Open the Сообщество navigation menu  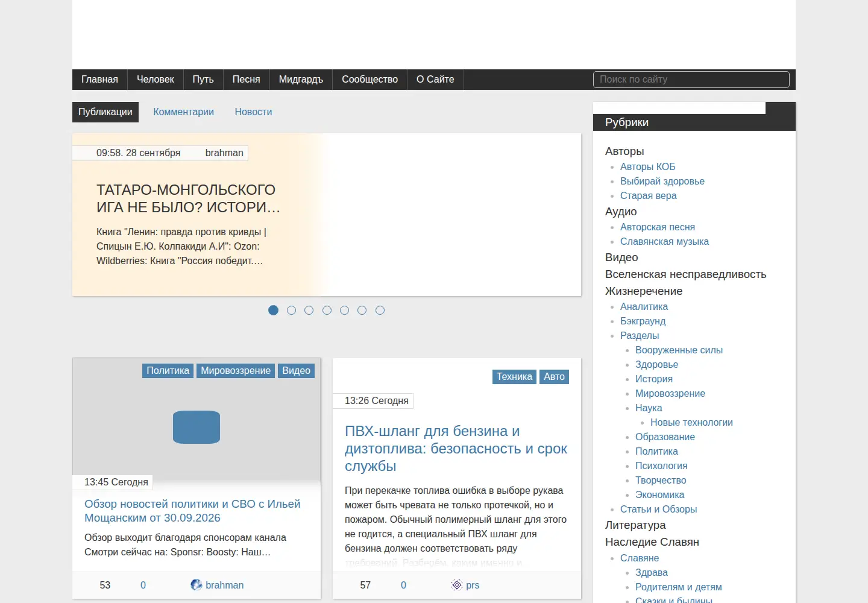coord(370,80)
